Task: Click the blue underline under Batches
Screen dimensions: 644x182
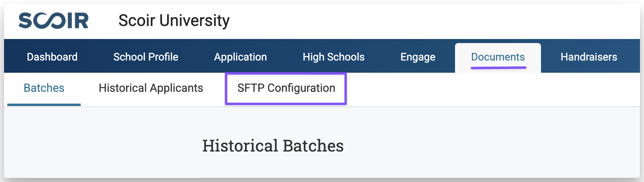Action: click(x=44, y=104)
